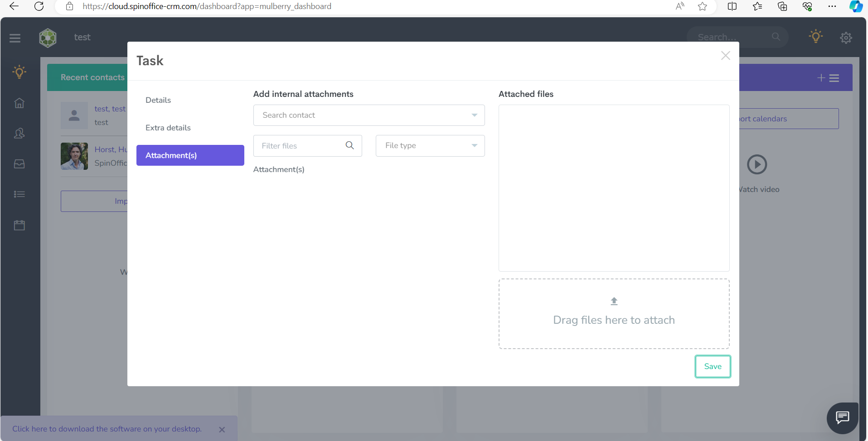Open the task list icon in the sidebar
The height and width of the screenshot is (441, 868).
coord(19,194)
